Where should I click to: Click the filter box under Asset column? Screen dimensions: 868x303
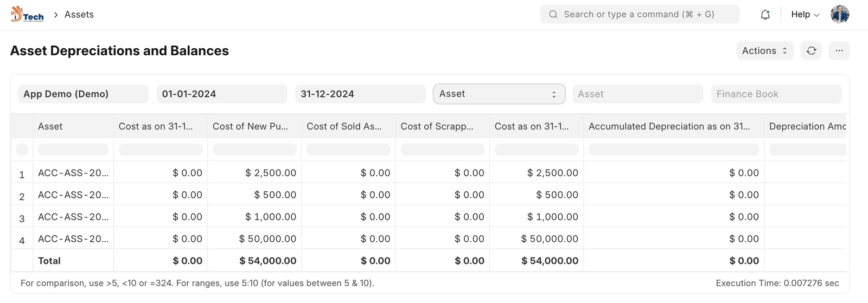(x=73, y=150)
